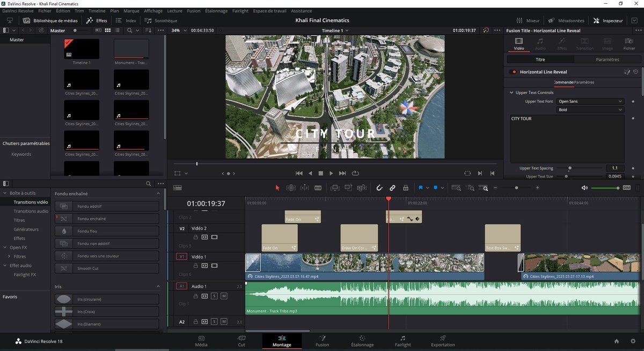Collapse the Upper Text Controls section
Screen dimensions: 644x351
pyautogui.click(x=511, y=93)
